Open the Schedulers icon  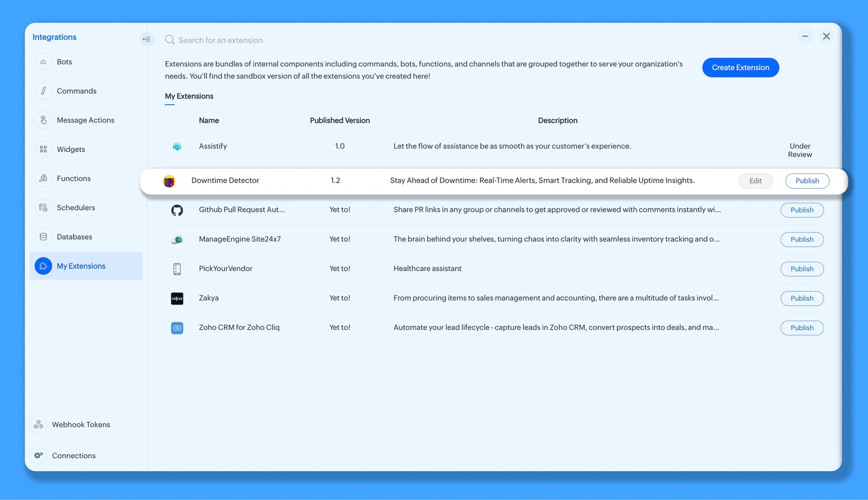point(43,208)
